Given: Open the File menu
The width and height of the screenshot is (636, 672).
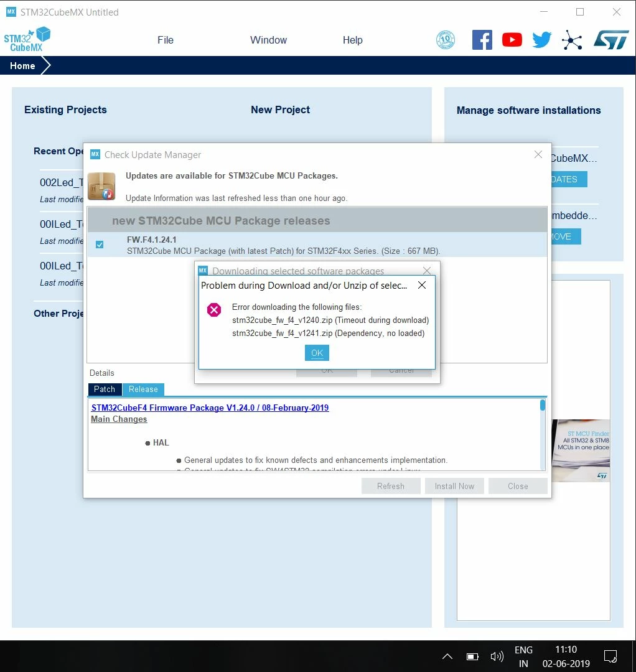Looking at the screenshot, I should 166,40.
